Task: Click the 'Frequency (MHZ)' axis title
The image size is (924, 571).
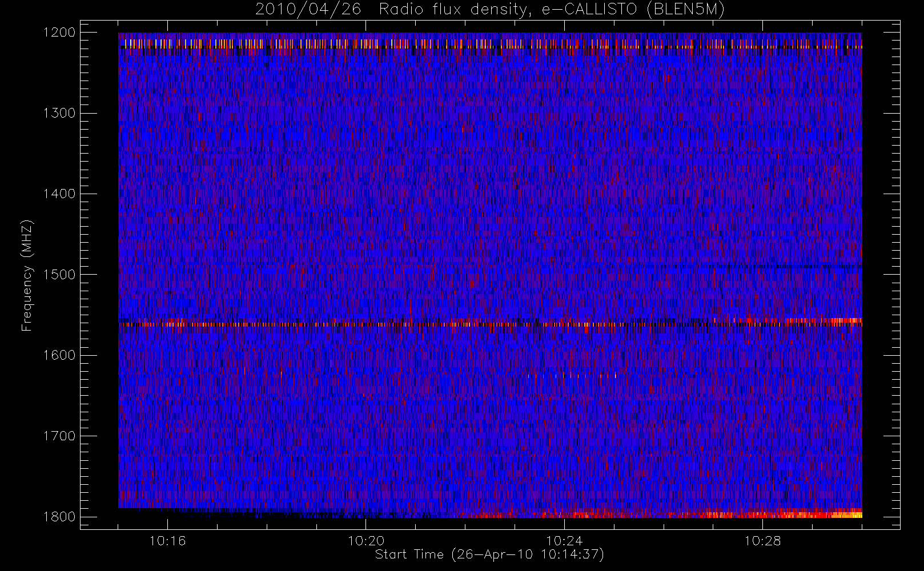Action: tap(27, 275)
